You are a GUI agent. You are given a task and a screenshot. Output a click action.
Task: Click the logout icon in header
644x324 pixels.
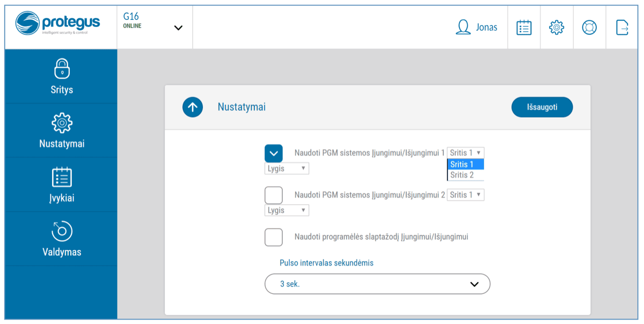click(x=622, y=27)
